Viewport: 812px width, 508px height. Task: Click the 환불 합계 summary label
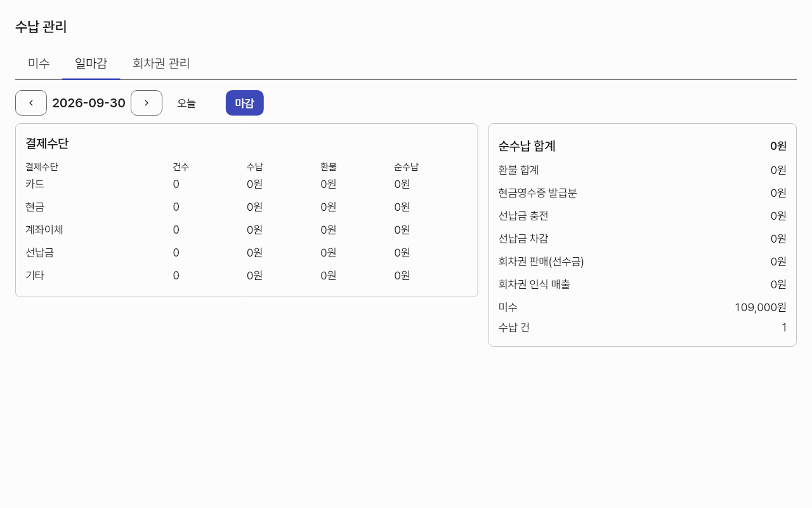(519, 170)
